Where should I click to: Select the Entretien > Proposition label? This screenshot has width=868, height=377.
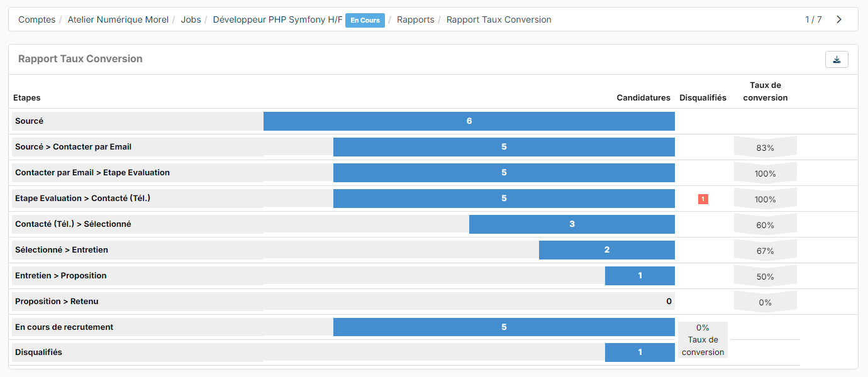pyautogui.click(x=60, y=276)
